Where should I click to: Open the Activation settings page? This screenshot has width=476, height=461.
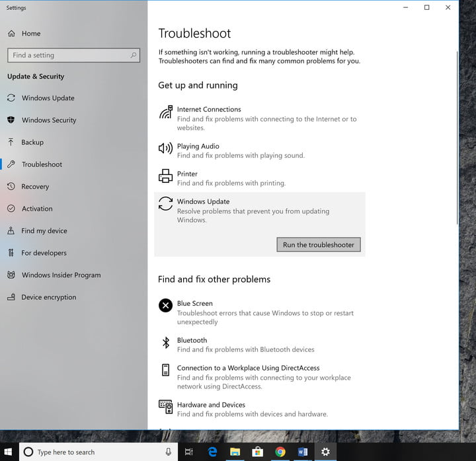[x=37, y=209]
